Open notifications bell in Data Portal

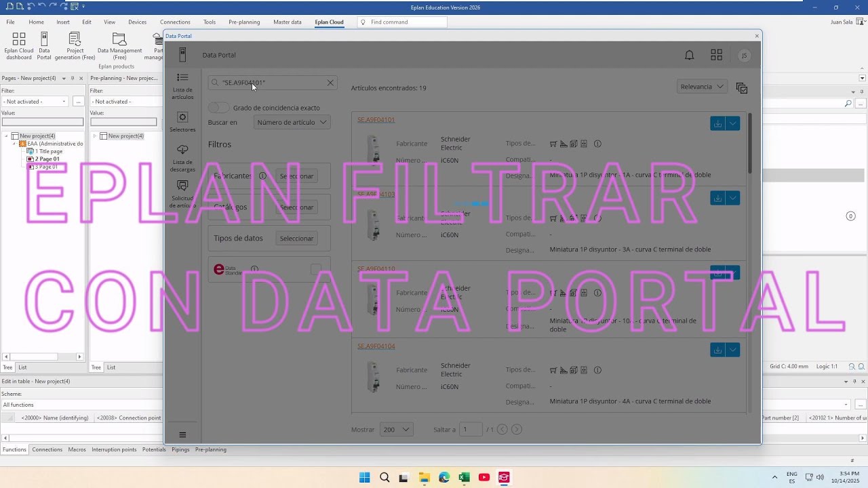689,56
